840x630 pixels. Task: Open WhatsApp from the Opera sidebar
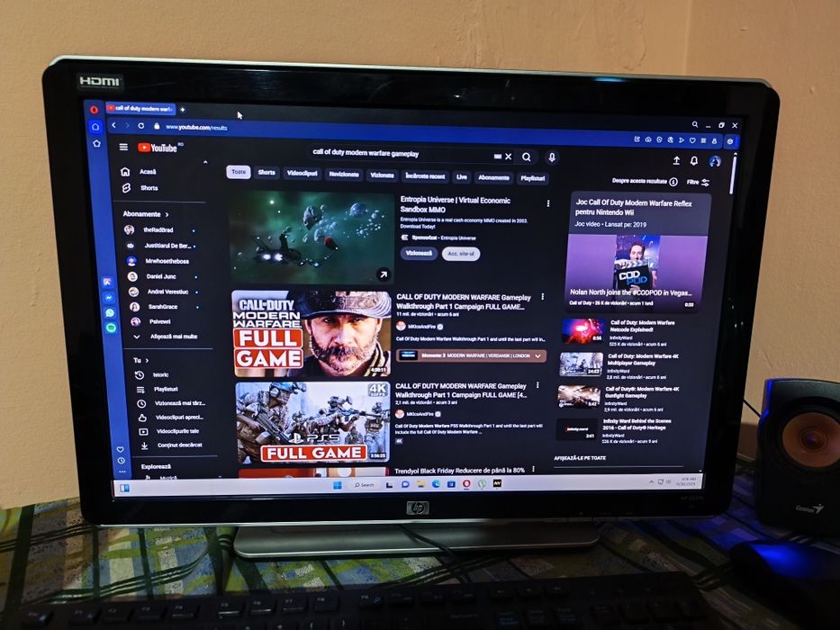[110, 313]
